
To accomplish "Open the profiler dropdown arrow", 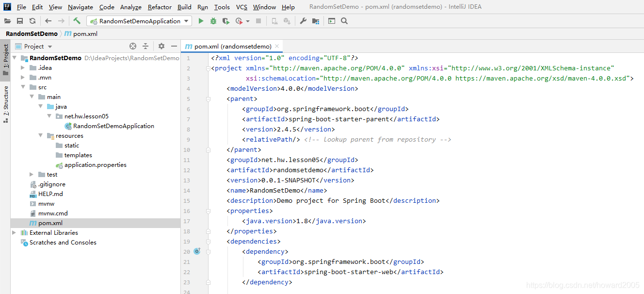I will pyautogui.click(x=248, y=21).
